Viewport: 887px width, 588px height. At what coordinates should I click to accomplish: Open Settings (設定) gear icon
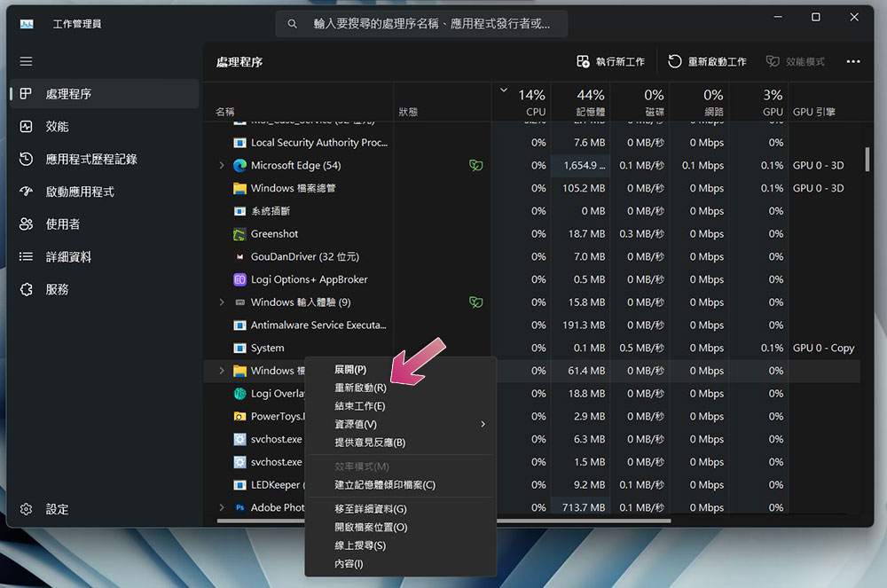pos(26,509)
